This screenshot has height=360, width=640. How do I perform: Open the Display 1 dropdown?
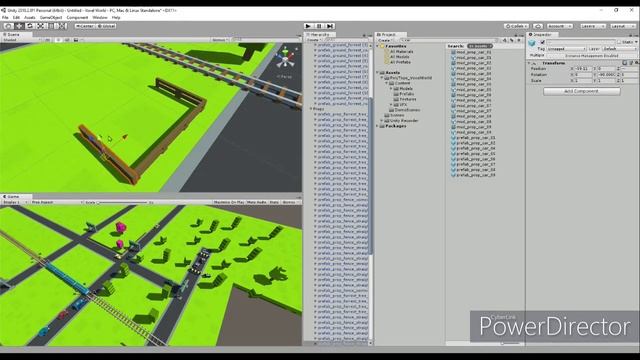click(x=15, y=202)
